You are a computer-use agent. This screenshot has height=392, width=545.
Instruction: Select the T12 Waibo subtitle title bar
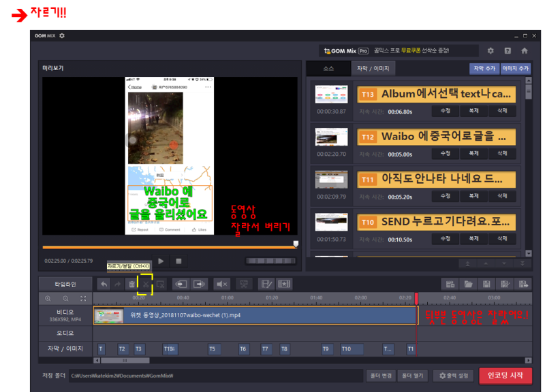pyautogui.click(x=436, y=137)
